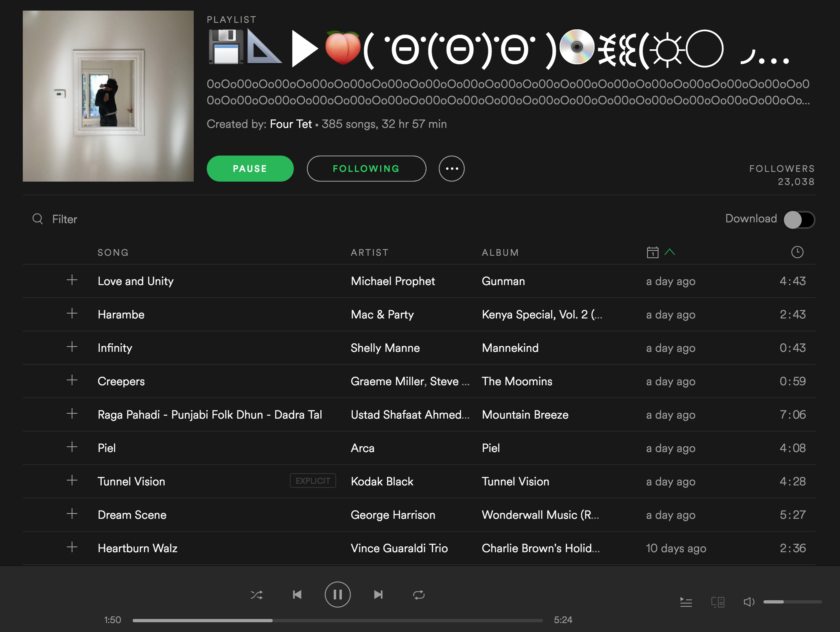Screen dimensions: 840x632
Task: Toggle the Download switch
Action: click(799, 219)
